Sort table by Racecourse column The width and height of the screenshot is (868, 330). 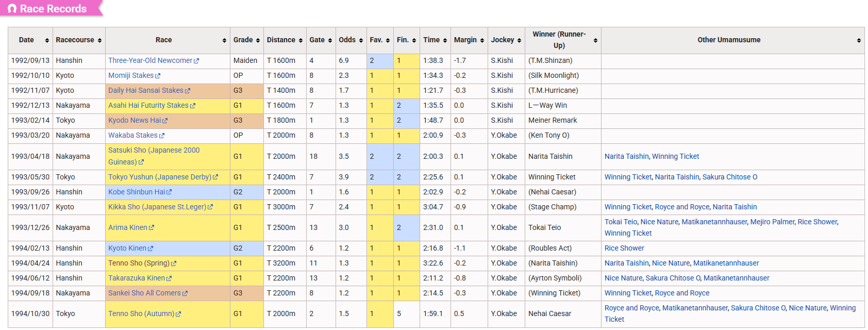[99, 40]
